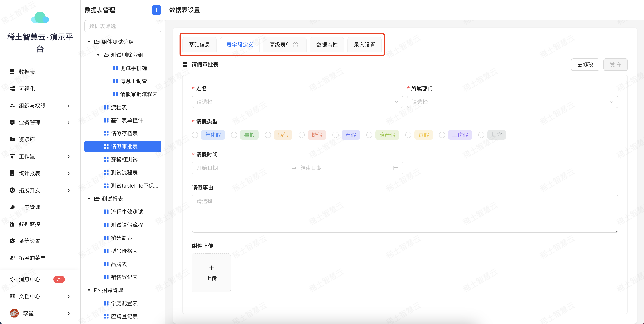Click the 发布 button
The height and width of the screenshot is (324, 644).
[615, 65]
